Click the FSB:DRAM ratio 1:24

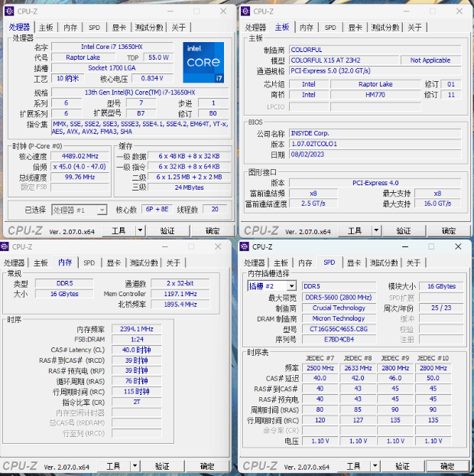point(137,339)
